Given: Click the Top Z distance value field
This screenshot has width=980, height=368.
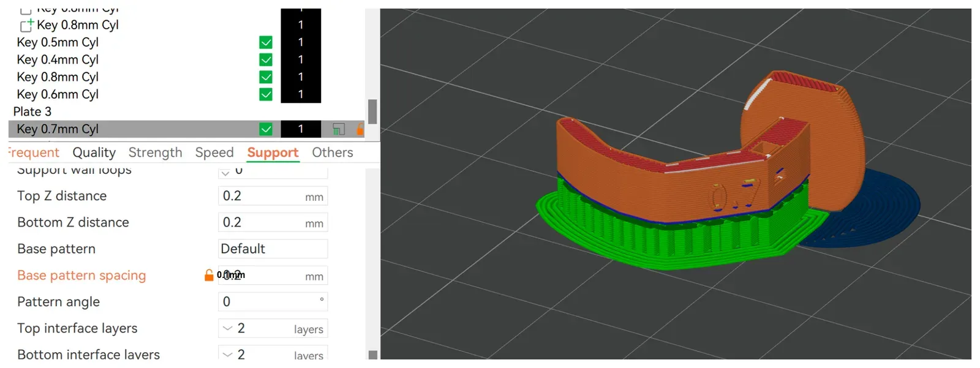Looking at the screenshot, I should 273,196.
